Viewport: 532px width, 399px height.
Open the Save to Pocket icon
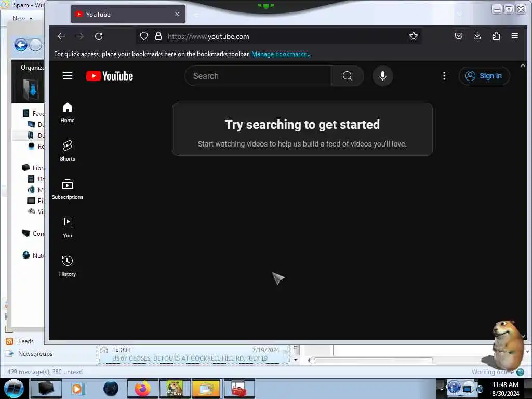coord(458,36)
